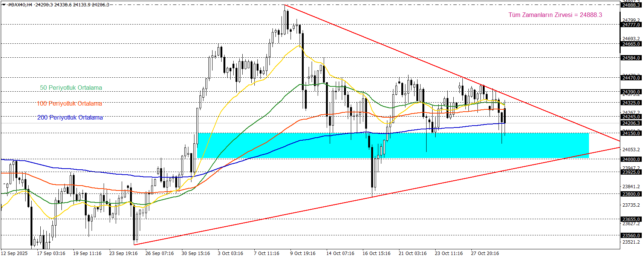The width and height of the screenshot is (644, 258).
Task: Select the '50 Periyotluk Ortalama' green label
Action: point(71,88)
